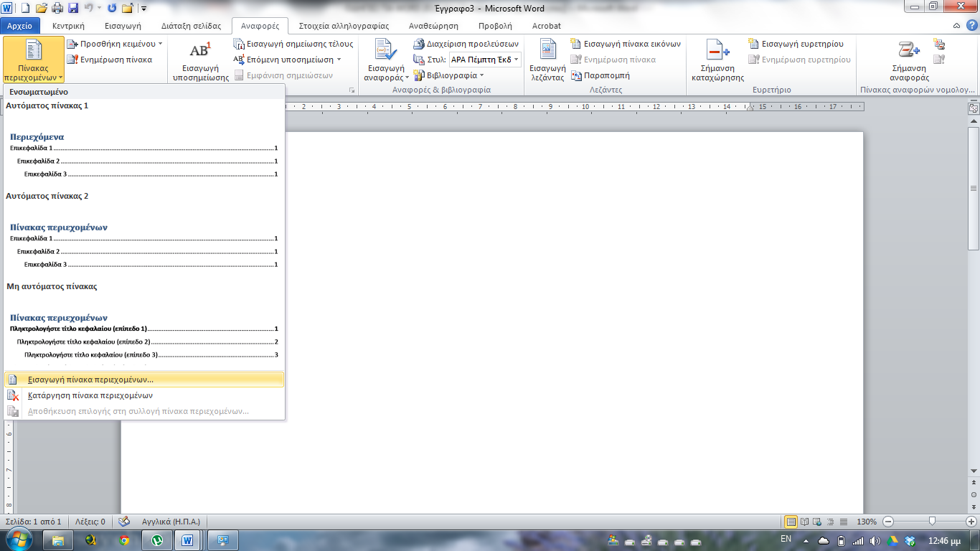Save the document using the floppy icon
980x551 pixels.
[x=73, y=9]
